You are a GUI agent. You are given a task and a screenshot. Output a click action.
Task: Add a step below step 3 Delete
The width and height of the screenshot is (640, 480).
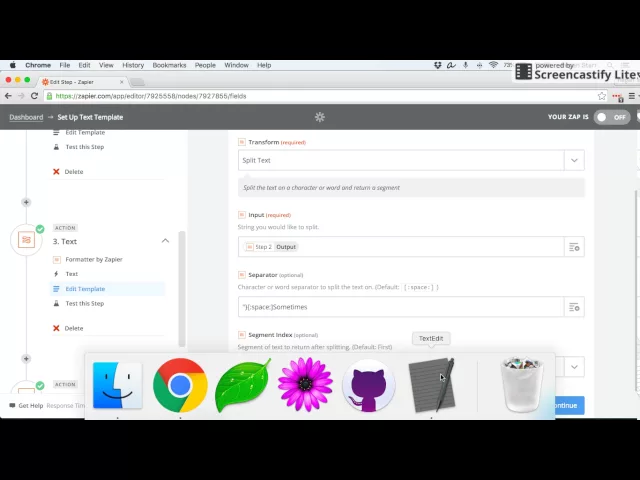(x=26, y=358)
